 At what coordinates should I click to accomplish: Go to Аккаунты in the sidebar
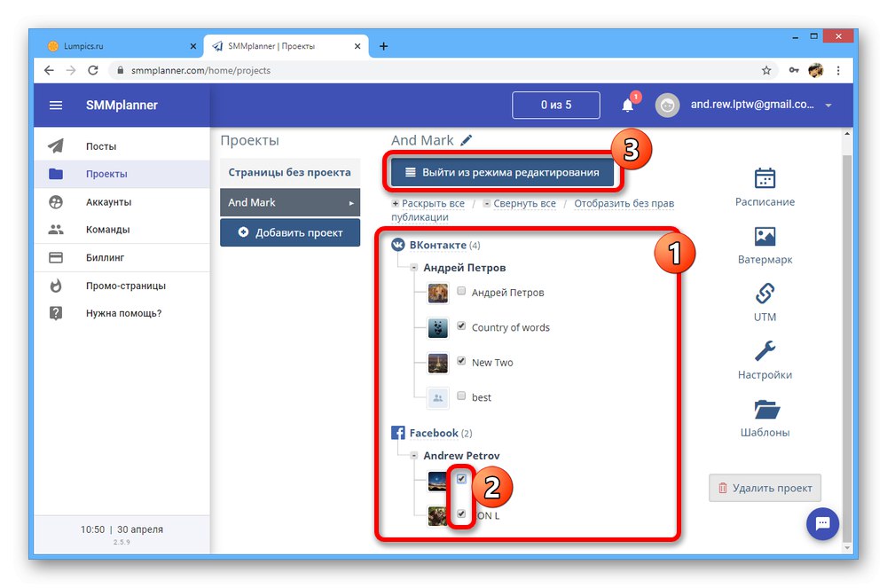pos(122,202)
